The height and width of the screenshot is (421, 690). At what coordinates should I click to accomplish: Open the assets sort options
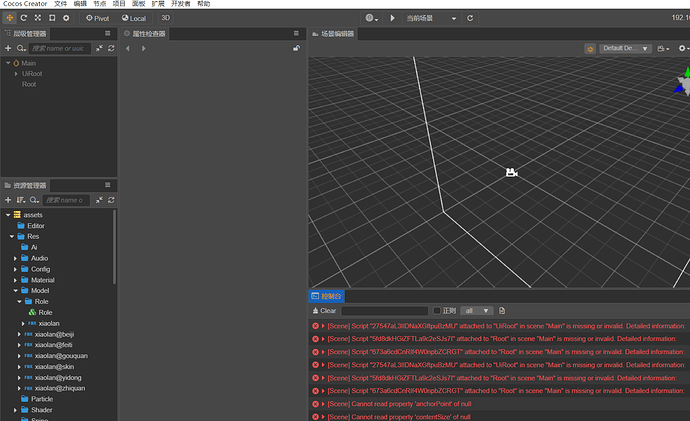tap(21, 200)
